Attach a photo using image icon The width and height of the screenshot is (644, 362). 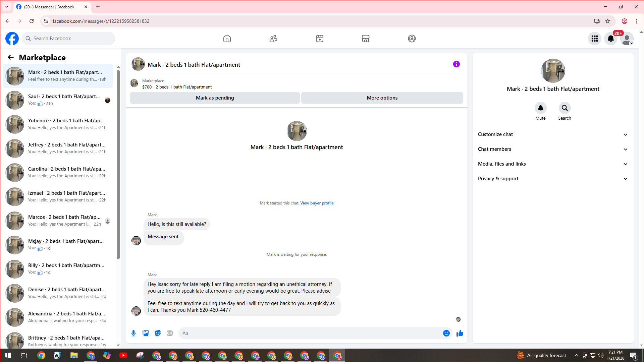coord(146,333)
